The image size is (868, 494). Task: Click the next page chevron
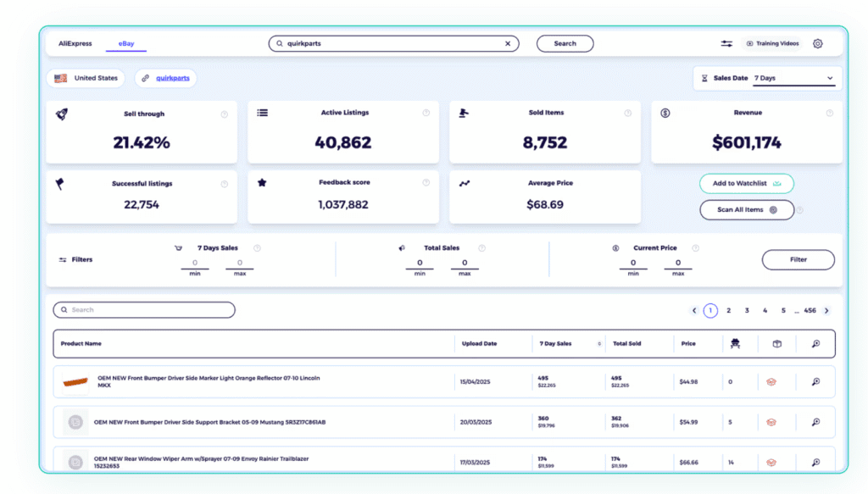(826, 310)
